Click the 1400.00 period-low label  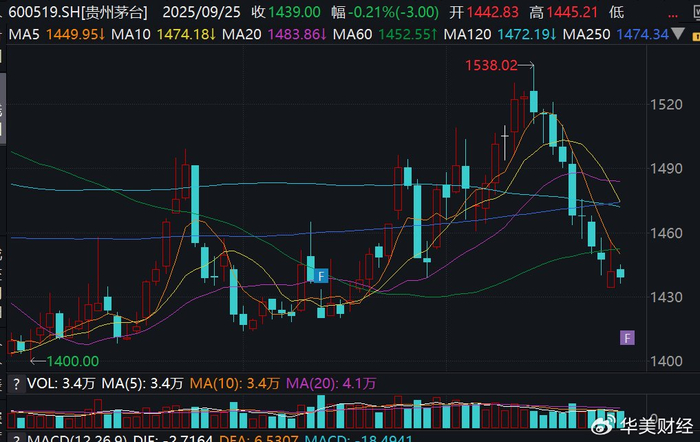coord(72,361)
